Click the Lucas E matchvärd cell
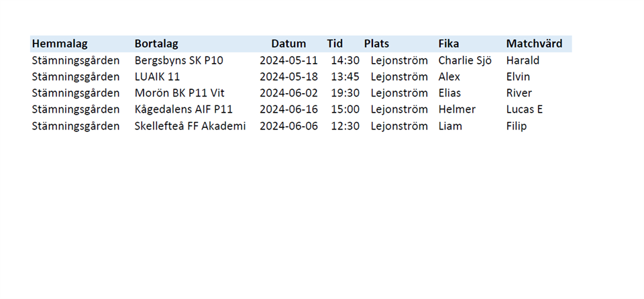 [x=525, y=109]
